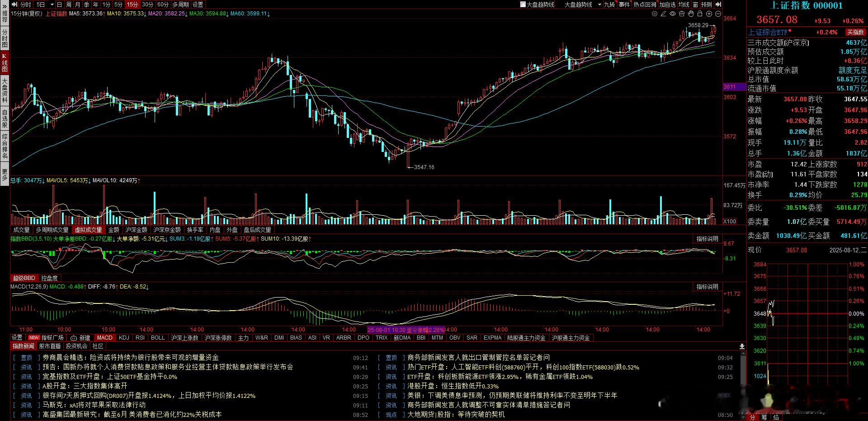
Task: Select the EXPMA indicator
Action: [492, 338]
